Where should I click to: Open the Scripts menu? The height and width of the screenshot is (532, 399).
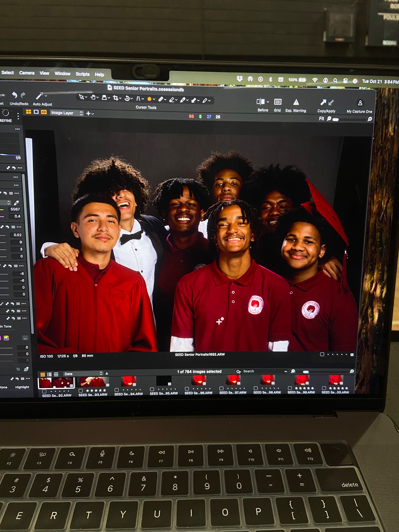click(82, 74)
